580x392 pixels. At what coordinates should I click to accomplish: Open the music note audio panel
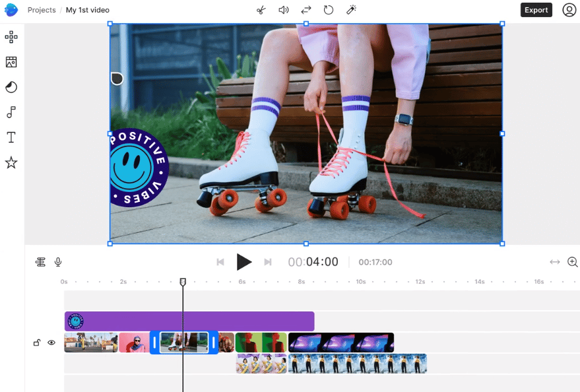pyautogui.click(x=11, y=112)
